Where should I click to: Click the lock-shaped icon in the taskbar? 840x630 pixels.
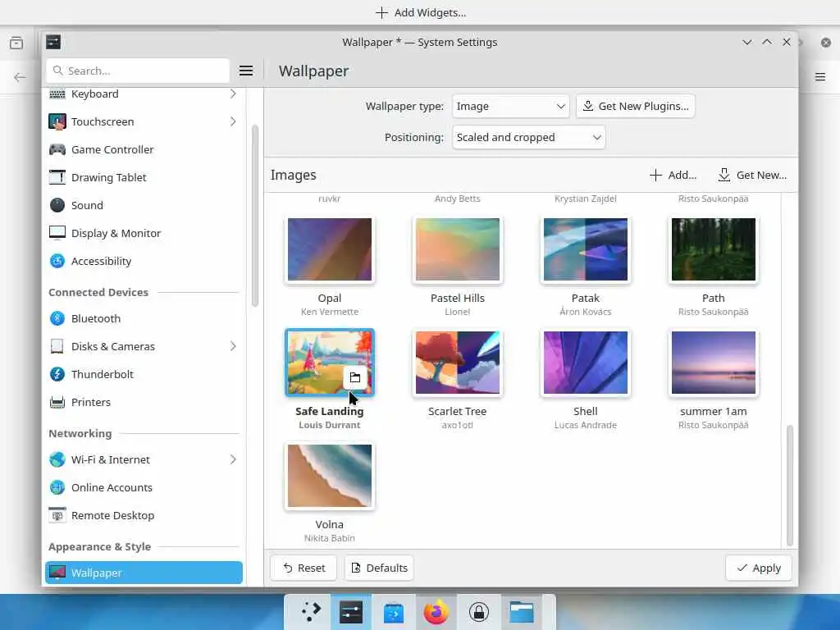tap(479, 612)
